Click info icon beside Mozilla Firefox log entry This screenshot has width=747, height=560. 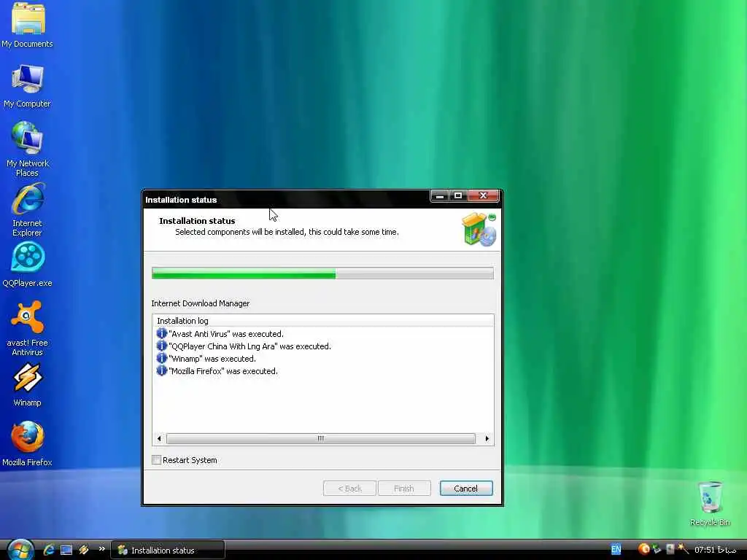(x=161, y=370)
